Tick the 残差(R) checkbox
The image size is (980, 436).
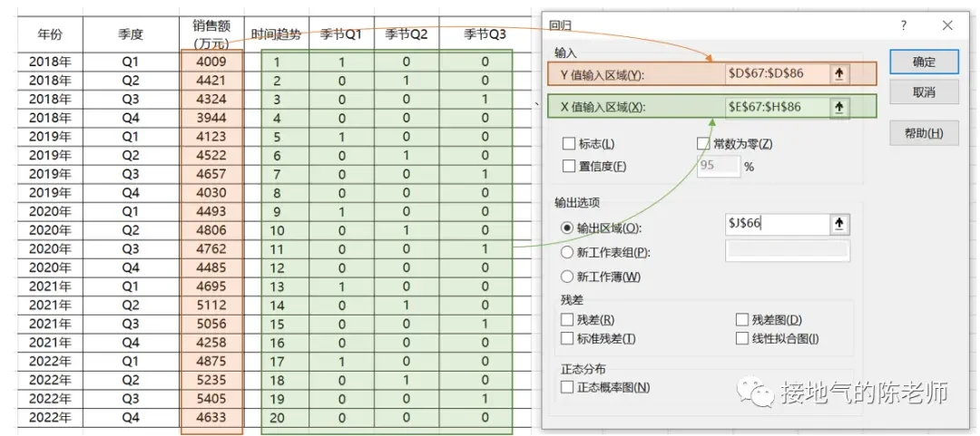[567, 320]
